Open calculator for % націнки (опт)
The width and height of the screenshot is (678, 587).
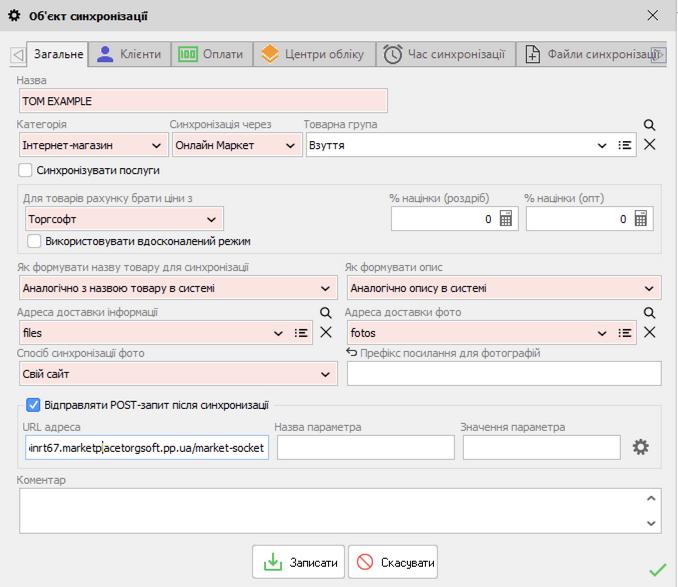coord(641,219)
